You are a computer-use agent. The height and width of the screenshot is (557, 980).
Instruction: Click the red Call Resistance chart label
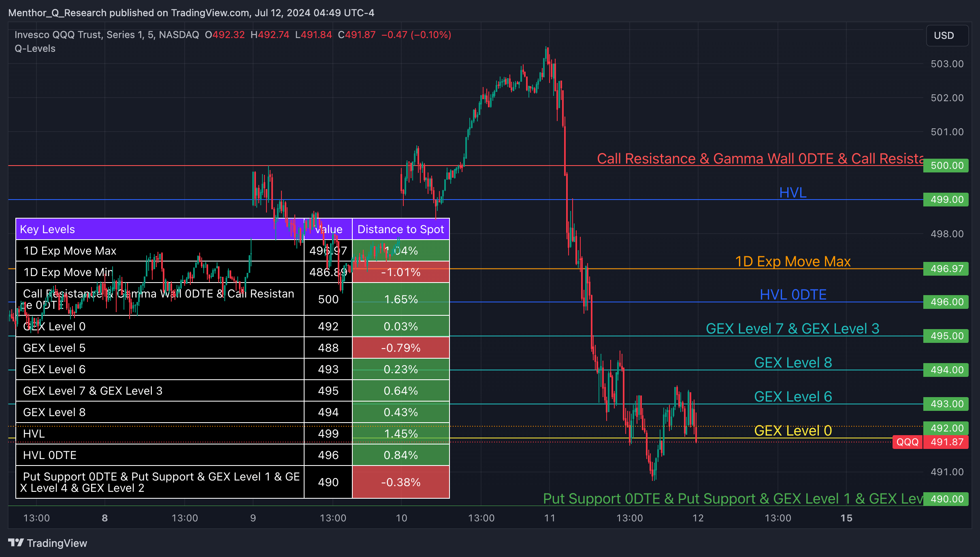(x=760, y=159)
